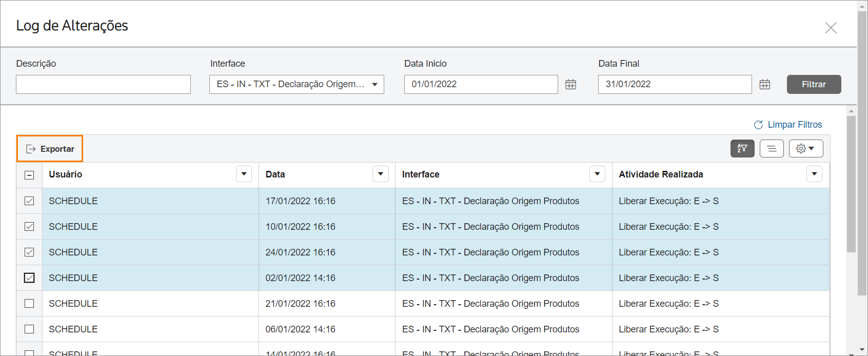
Task: Open the Interface combo box
Action: click(x=297, y=84)
